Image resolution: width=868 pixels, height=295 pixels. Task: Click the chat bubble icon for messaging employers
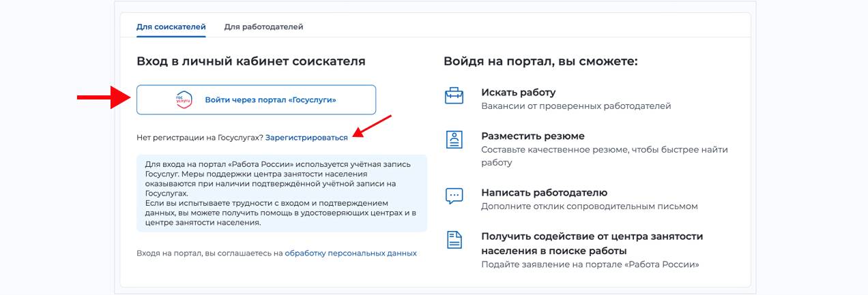454,196
